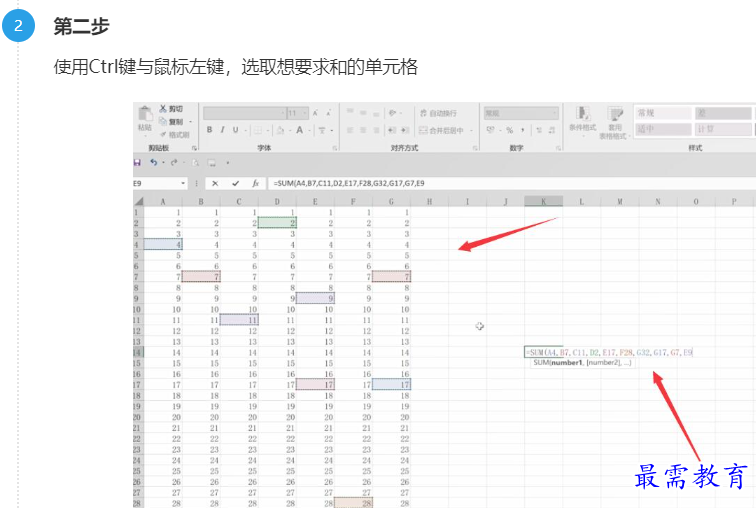The height and width of the screenshot is (508, 756).
Task: Click the align right icon
Action: (x=376, y=130)
